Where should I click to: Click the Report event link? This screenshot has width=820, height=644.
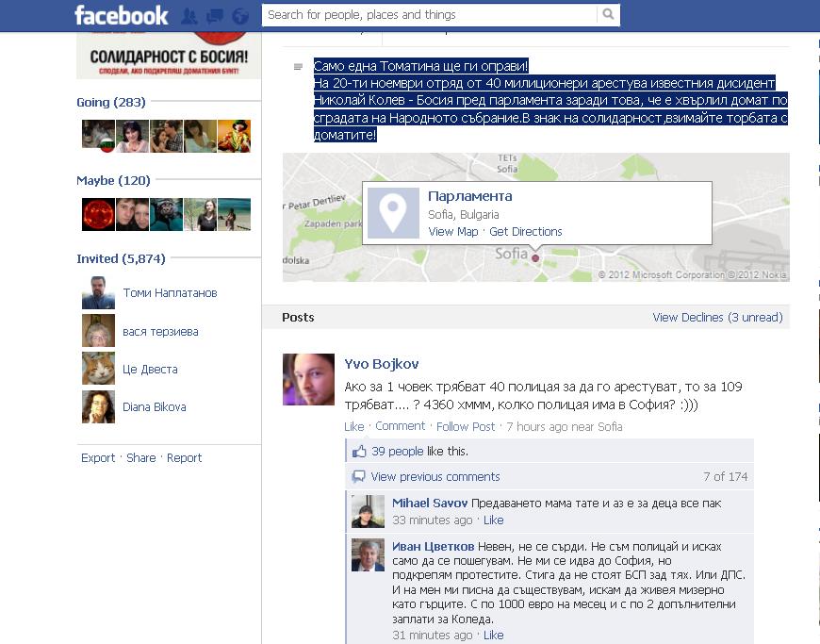184,457
